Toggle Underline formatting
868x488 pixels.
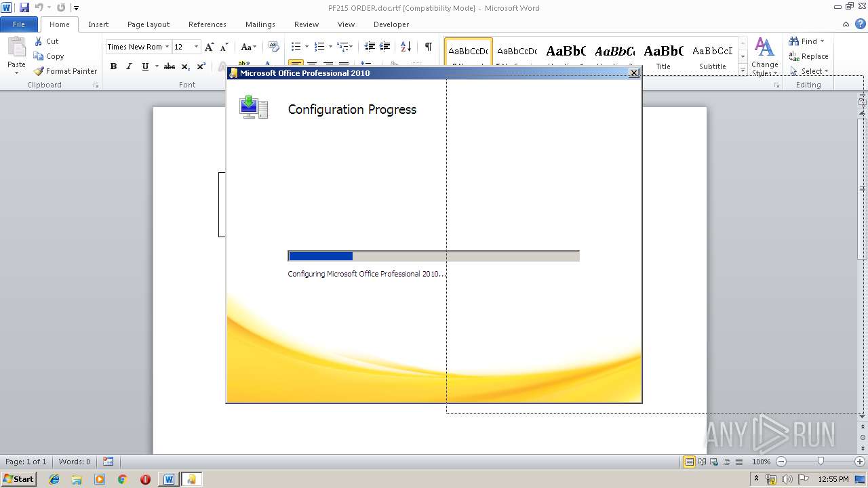[x=144, y=66]
